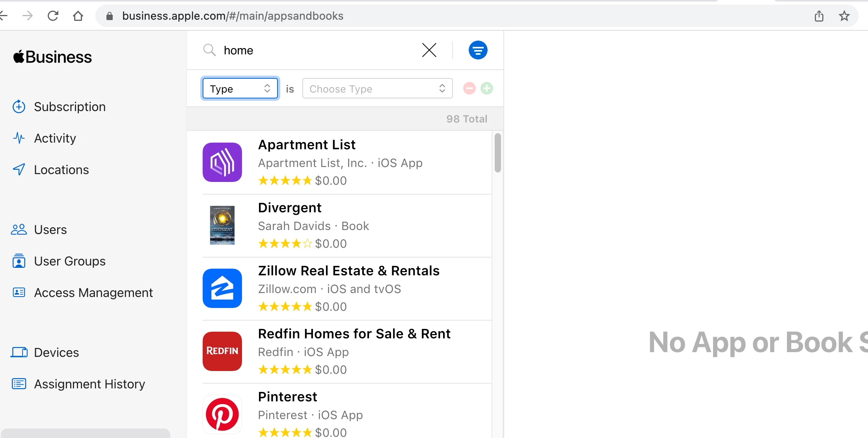This screenshot has height=438, width=868.
Task: Click the browser address bar URL
Action: click(x=233, y=16)
